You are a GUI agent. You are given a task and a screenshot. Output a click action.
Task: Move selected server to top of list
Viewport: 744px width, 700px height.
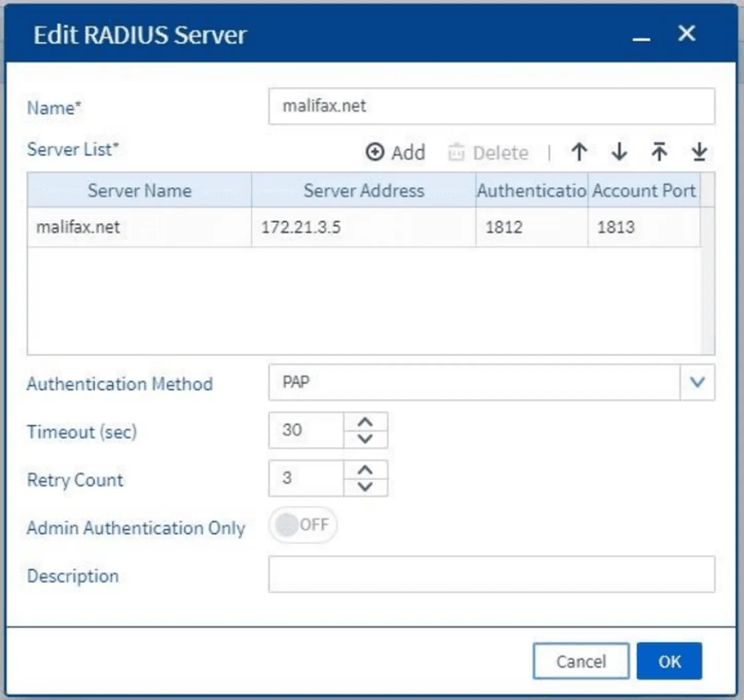(x=659, y=152)
